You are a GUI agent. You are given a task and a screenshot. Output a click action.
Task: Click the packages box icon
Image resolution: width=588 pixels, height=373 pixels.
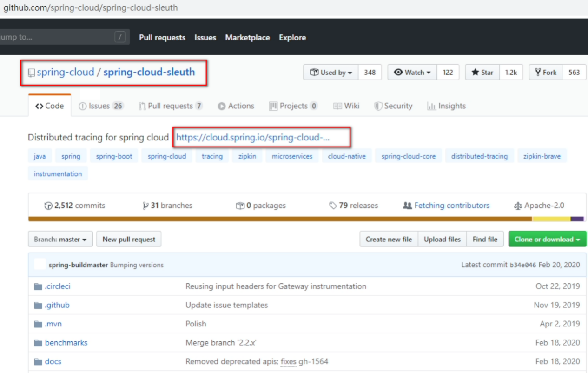coord(240,206)
